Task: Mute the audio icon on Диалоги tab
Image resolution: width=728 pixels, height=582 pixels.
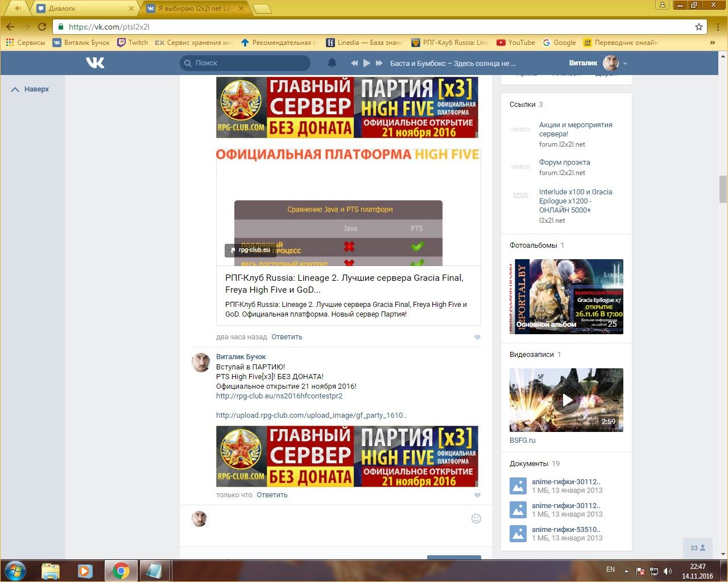Action: coord(18,9)
